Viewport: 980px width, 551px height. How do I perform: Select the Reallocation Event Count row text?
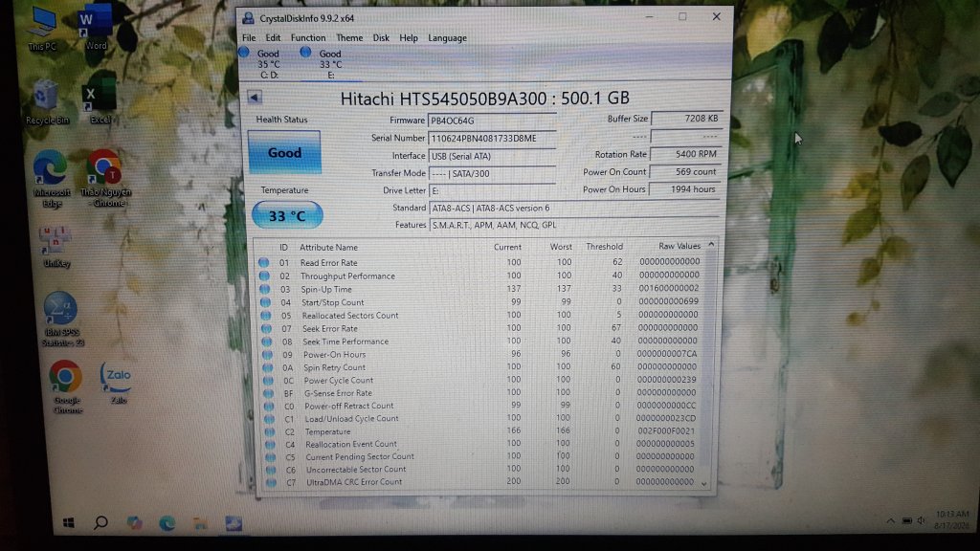click(351, 444)
